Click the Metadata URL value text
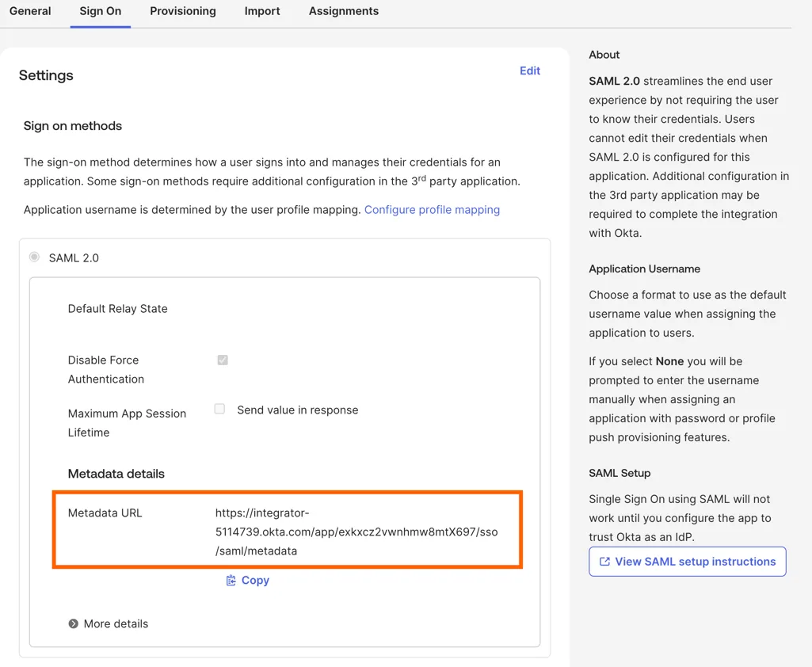Viewport: 812px width, 667px height. (356, 532)
